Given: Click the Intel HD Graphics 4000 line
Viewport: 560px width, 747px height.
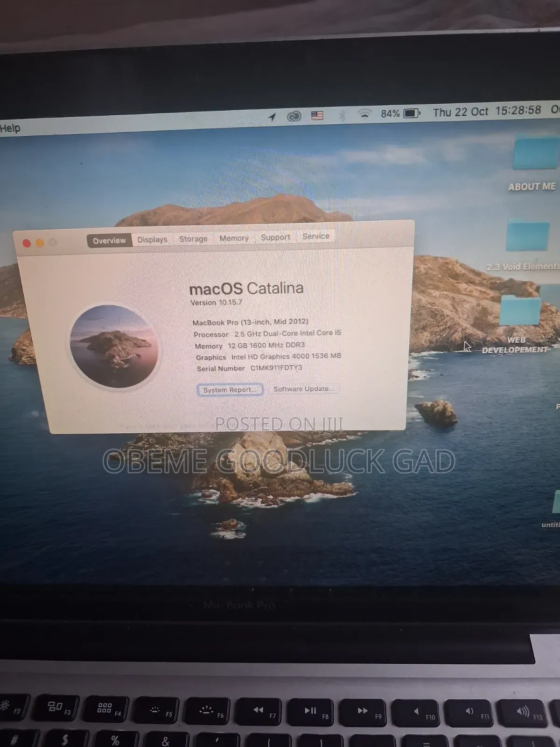Looking at the screenshot, I should click(268, 357).
